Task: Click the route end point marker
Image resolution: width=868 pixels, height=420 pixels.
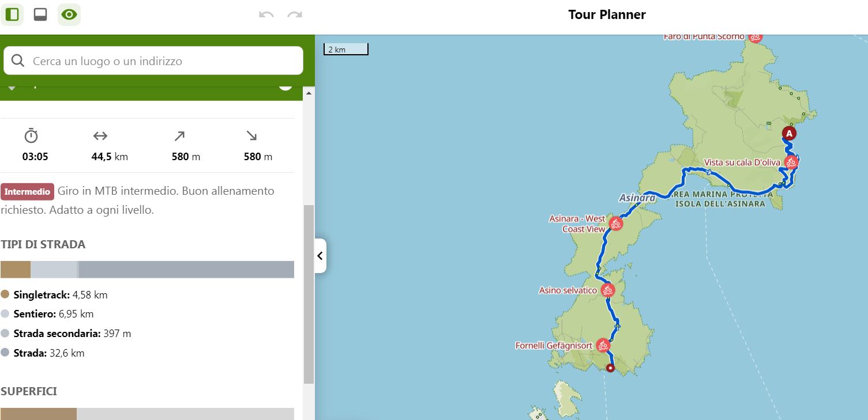Action: [x=610, y=368]
